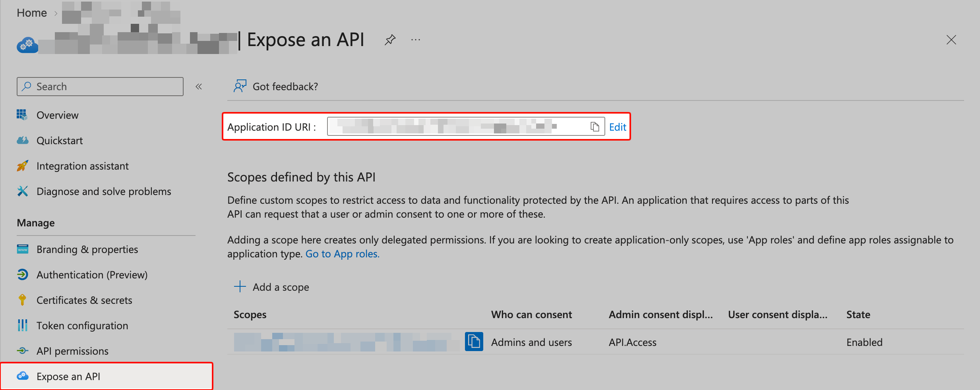
Task: Copy the Application ID URI to clipboard
Action: (x=595, y=127)
